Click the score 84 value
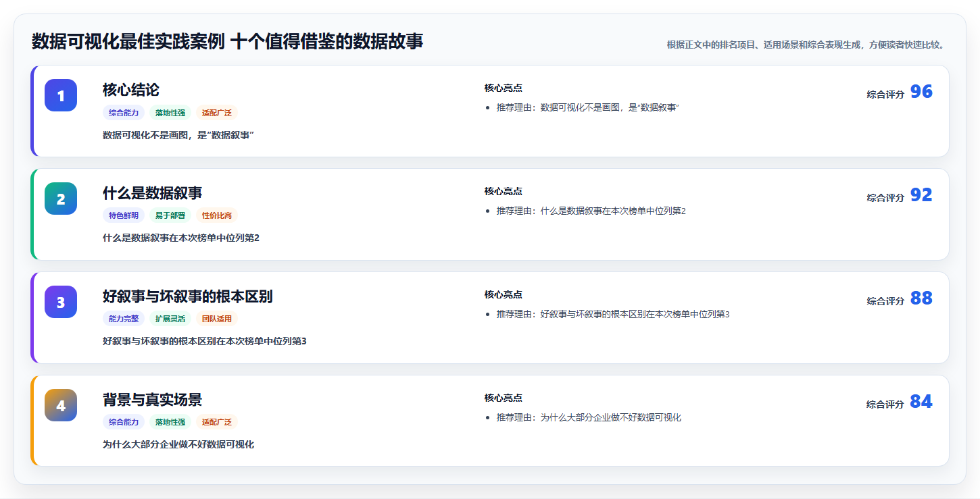Viewport: 980px width, 499px height. [x=921, y=402]
